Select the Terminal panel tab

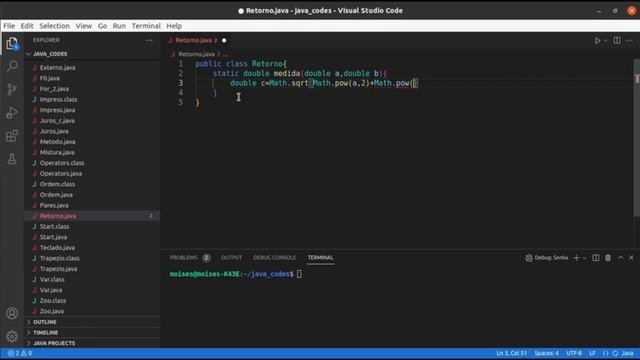tap(320, 258)
